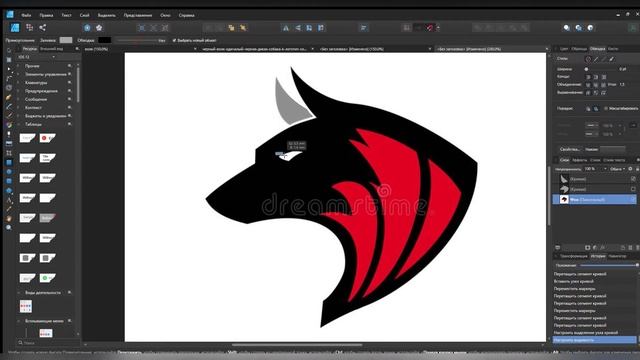Viewport: 640px width, 360px height.
Task: Open the Текст menu
Action: (66, 15)
